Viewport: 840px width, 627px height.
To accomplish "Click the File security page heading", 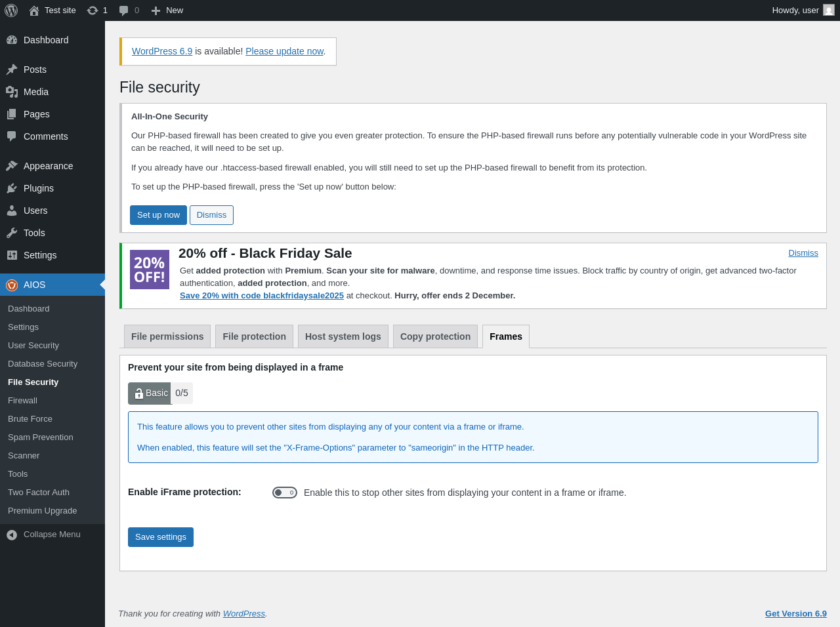I will (x=159, y=87).
